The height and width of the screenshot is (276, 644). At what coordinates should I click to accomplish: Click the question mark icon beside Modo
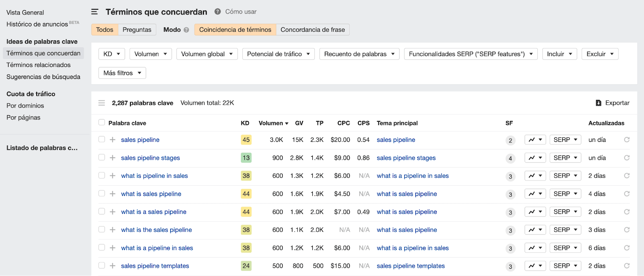186,30
